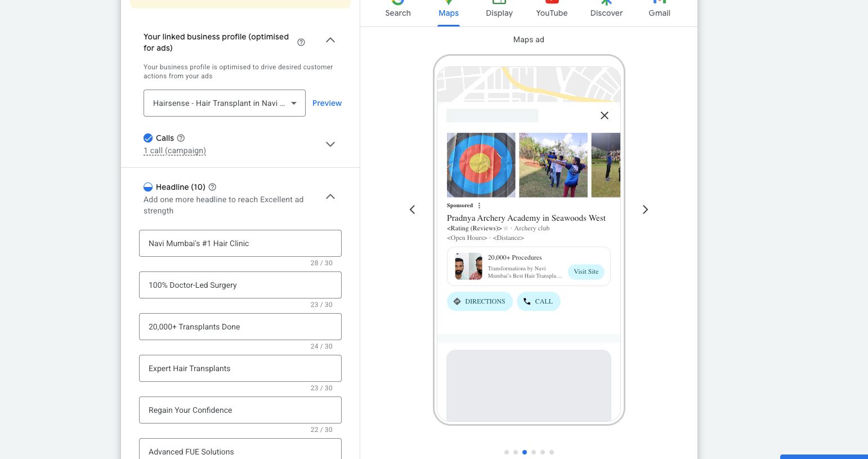Open the Discover preview tab
This screenshot has height=459, width=868.
pos(606,10)
